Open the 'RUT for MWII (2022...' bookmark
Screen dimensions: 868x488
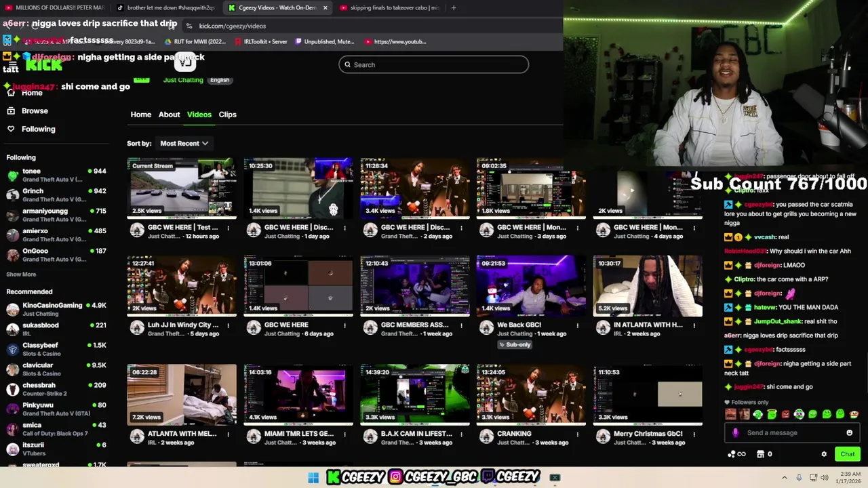click(195, 41)
